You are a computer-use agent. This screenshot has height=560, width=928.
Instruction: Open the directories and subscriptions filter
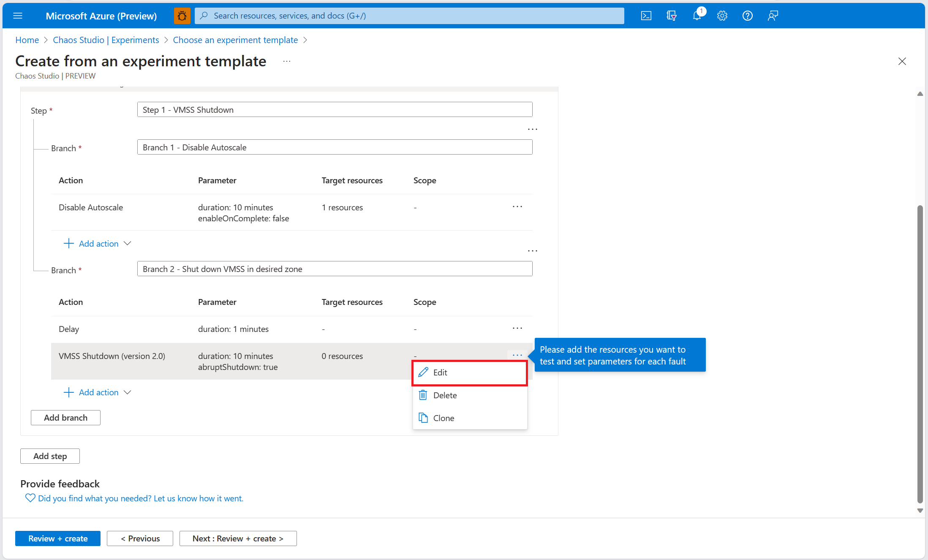(671, 16)
